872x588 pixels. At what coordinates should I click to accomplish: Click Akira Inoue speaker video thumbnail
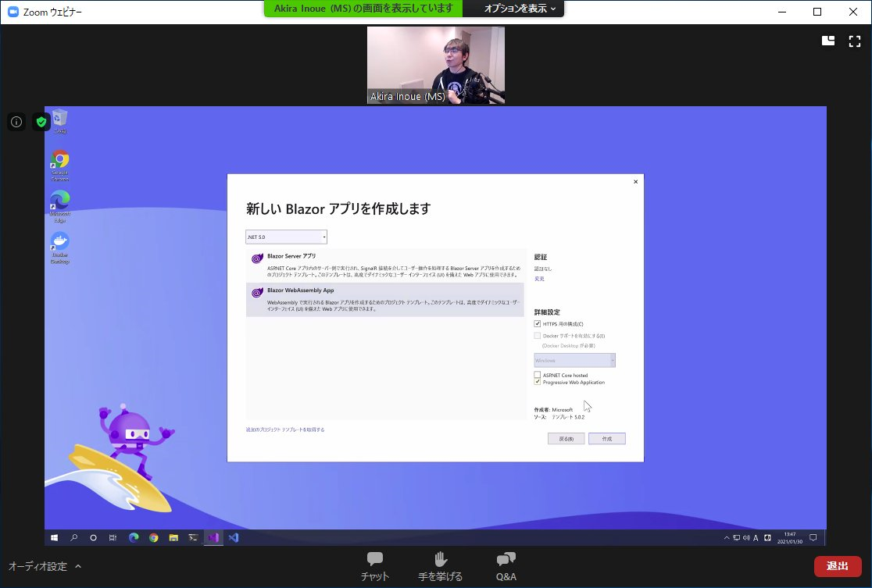[435, 65]
